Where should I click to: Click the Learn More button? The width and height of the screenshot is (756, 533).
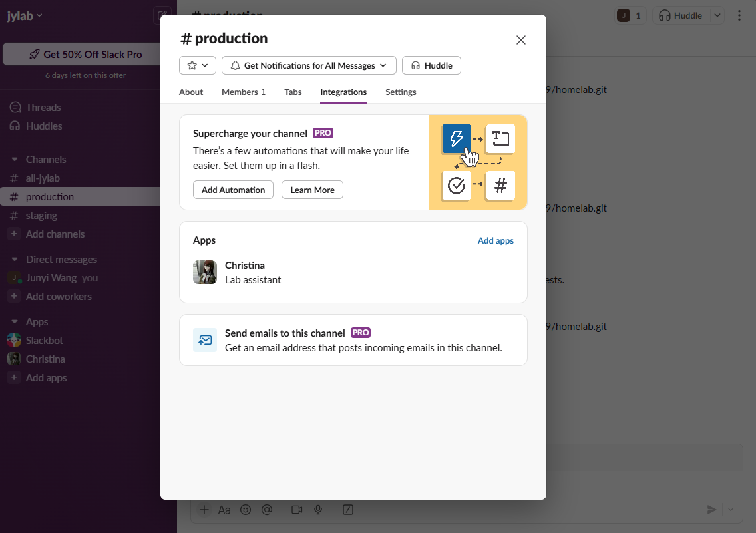tap(312, 190)
